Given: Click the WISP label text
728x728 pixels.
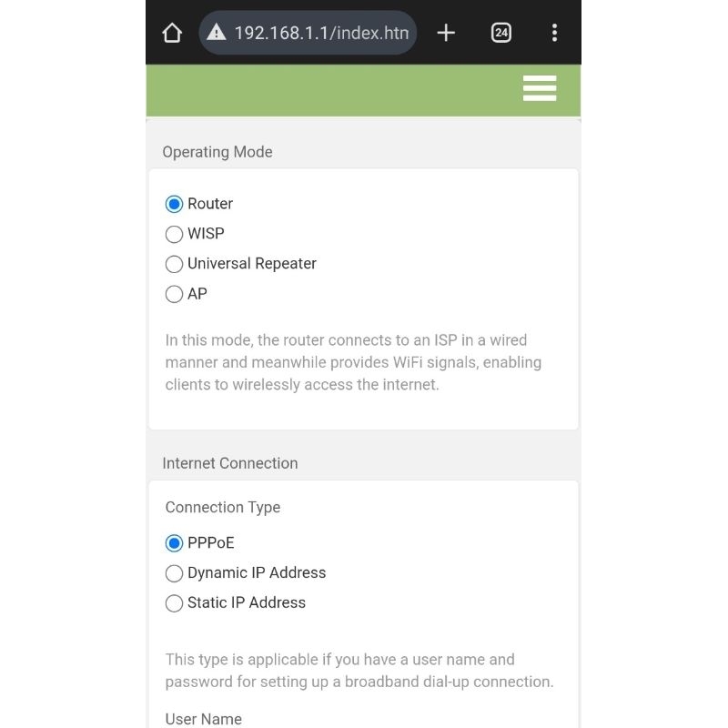Looking at the screenshot, I should coord(206,234).
